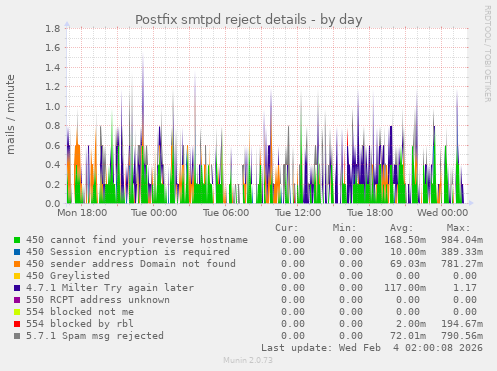Screen dimensions: 497x371
Task: Select legend text '450 cannot find your reverse hostname'
Action: (137, 240)
